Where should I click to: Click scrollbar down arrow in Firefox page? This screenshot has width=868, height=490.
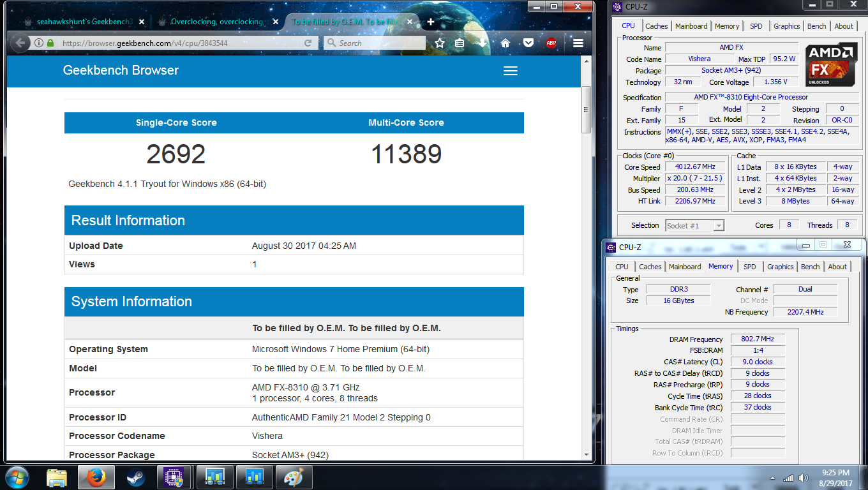point(587,454)
